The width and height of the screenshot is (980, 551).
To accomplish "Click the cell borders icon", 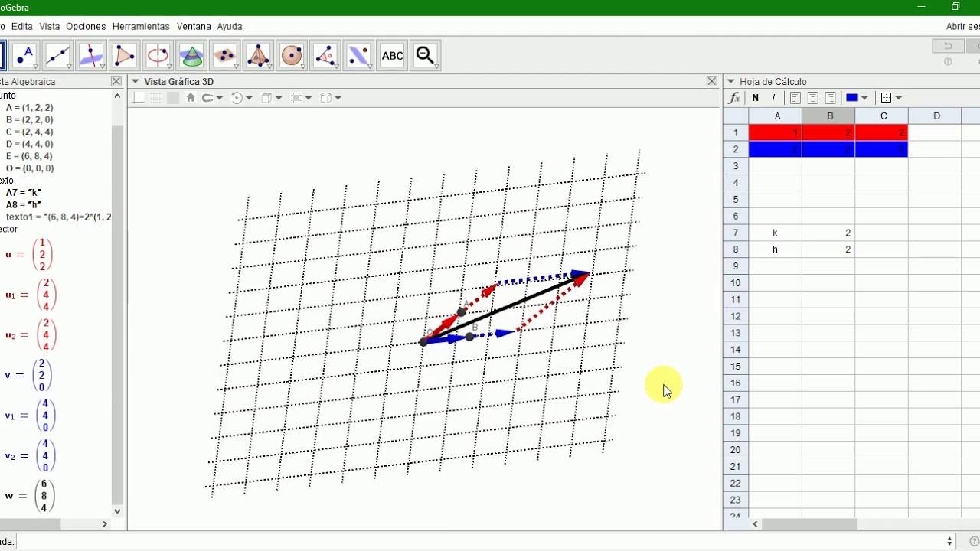I will (x=887, y=98).
